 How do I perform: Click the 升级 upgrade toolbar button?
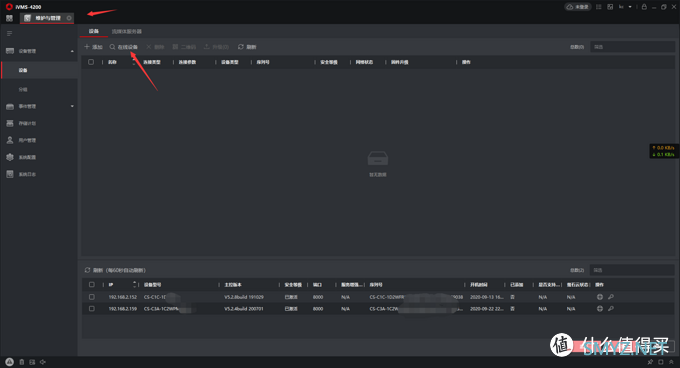pyautogui.click(x=216, y=47)
